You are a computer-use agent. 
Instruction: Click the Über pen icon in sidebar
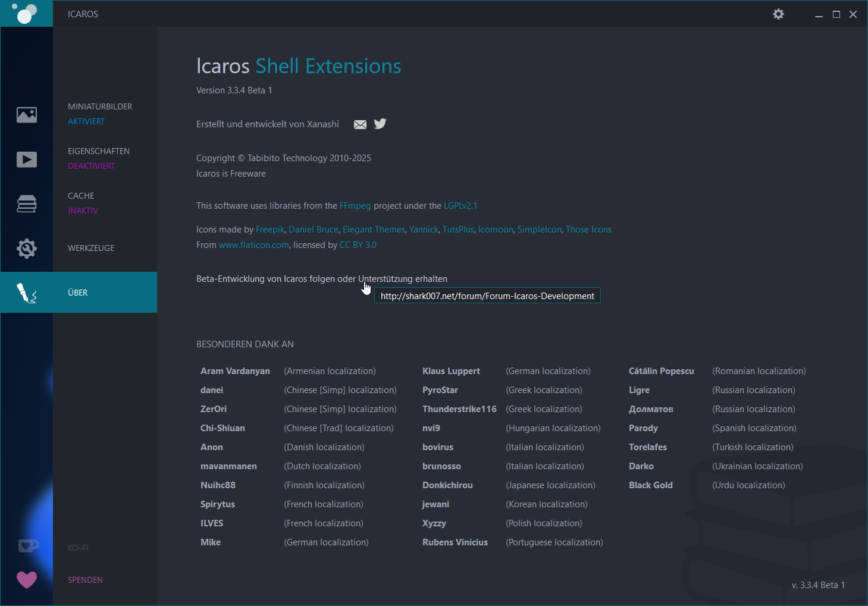[27, 293]
